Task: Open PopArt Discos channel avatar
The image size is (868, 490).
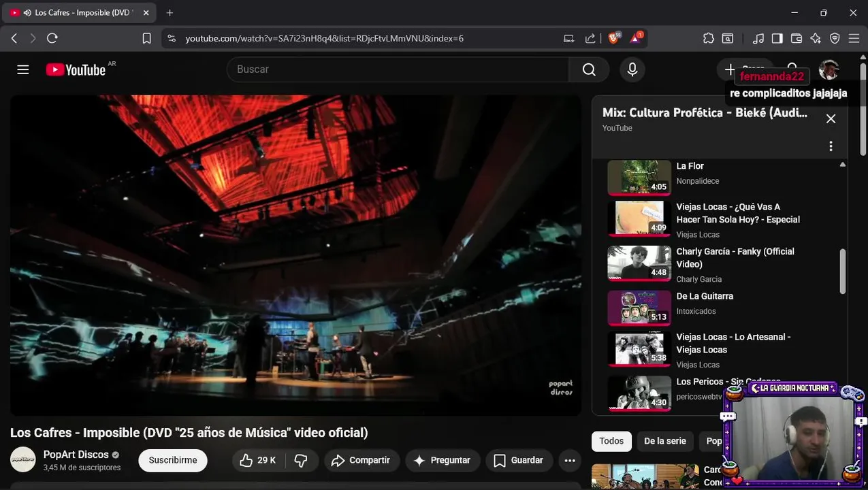Action: [23, 460]
